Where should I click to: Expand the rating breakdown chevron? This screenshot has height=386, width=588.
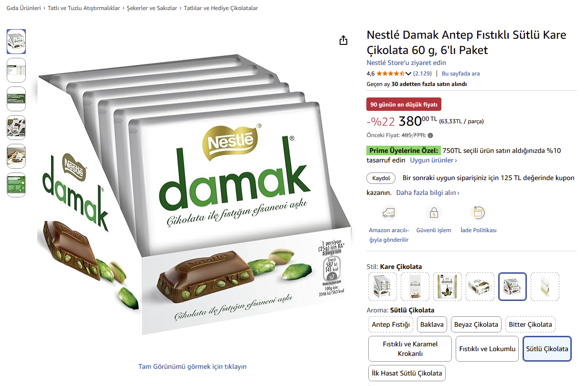pos(408,74)
